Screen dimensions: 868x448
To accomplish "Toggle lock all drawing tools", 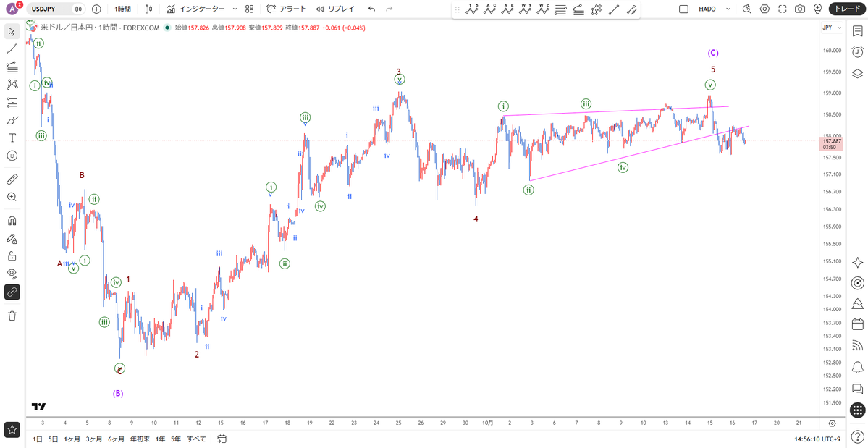I will click(x=12, y=256).
